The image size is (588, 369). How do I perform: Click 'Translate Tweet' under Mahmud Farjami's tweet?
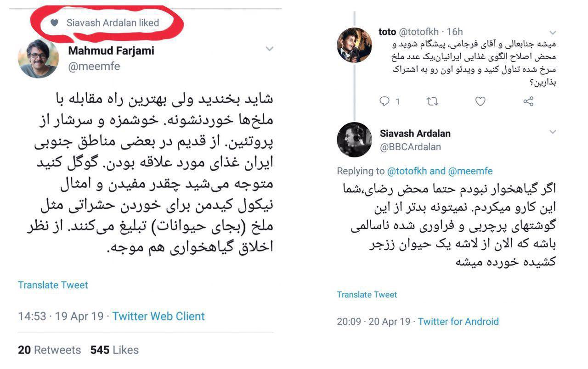click(x=53, y=285)
